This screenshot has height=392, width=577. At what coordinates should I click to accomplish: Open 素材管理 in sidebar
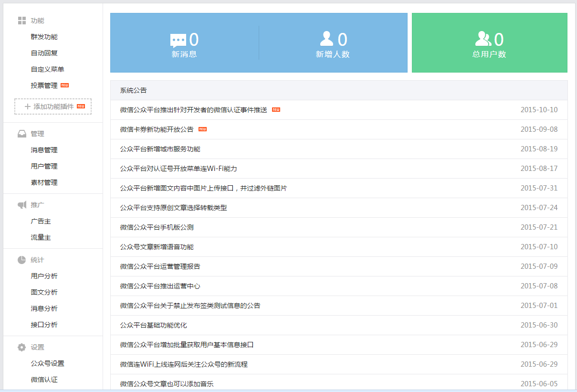pyautogui.click(x=44, y=182)
